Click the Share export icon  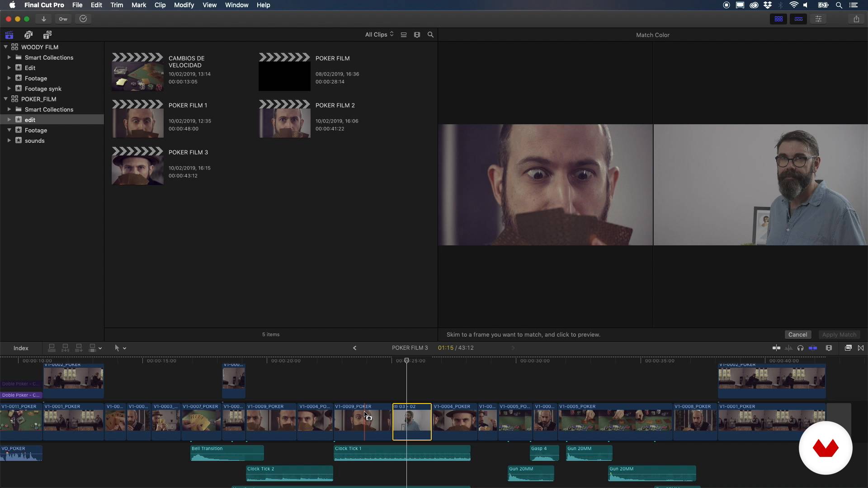click(856, 19)
